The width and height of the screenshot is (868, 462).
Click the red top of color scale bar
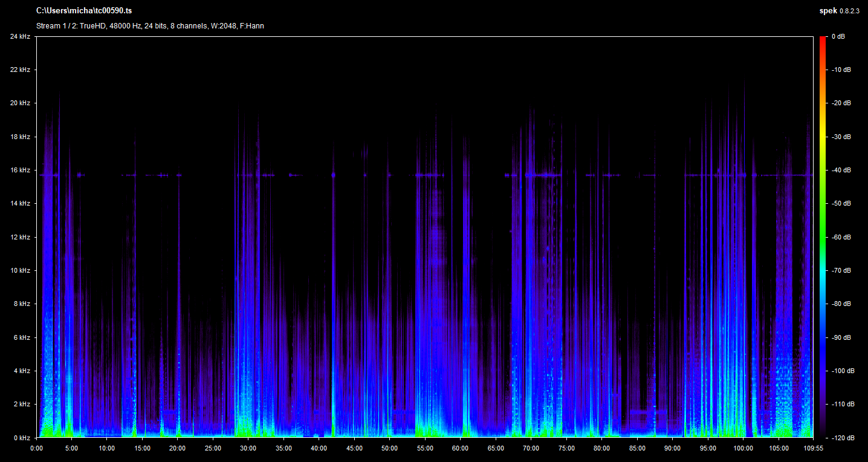pos(823,40)
